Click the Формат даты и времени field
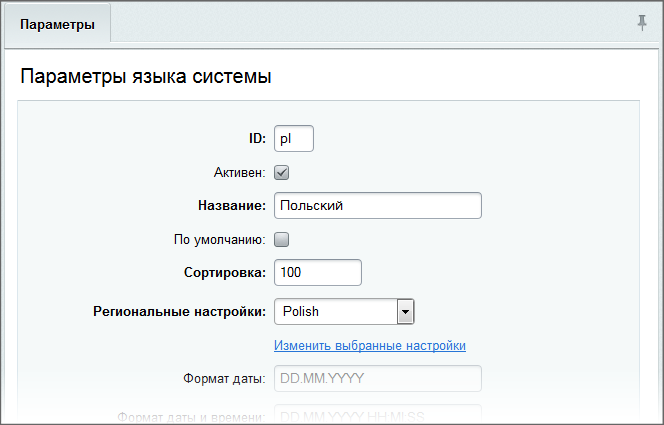 [x=377, y=416]
